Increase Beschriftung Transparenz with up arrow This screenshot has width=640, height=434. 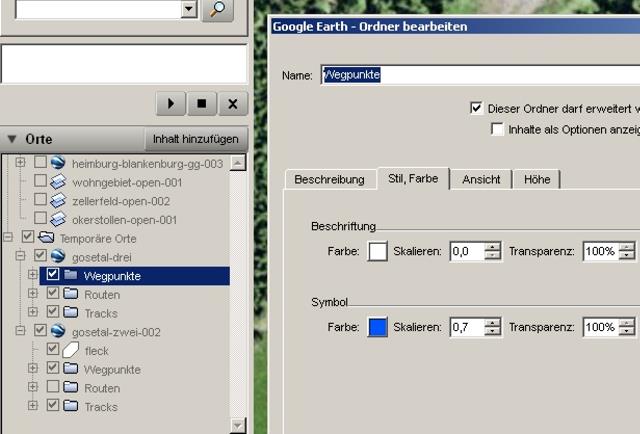tap(627, 247)
